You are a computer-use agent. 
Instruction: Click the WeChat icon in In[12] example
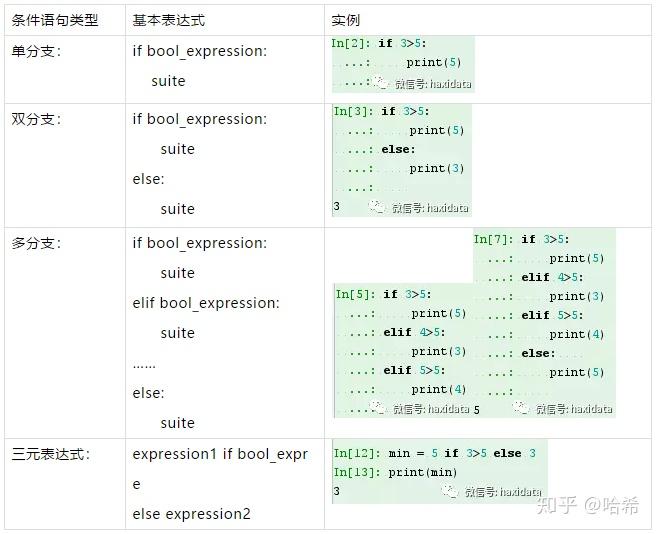tap(452, 491)
